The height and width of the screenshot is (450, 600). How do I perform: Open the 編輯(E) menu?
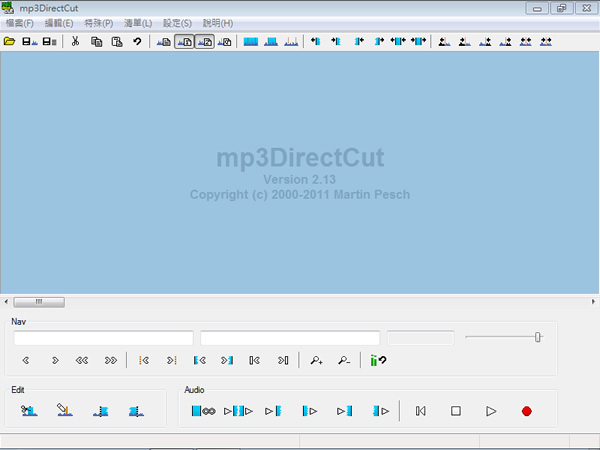click(59, 23)
